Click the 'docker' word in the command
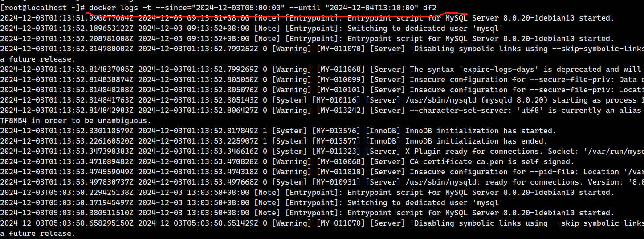The width and height of the screenshot is (644, 239). 102,8
